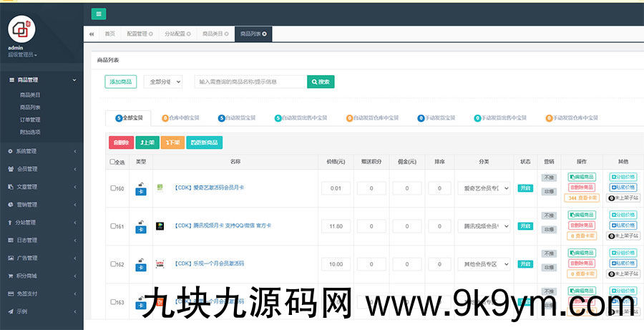This screenshot has height=330, width=644.
Task: Click the 添加商品 button
Action: (120, 82)
